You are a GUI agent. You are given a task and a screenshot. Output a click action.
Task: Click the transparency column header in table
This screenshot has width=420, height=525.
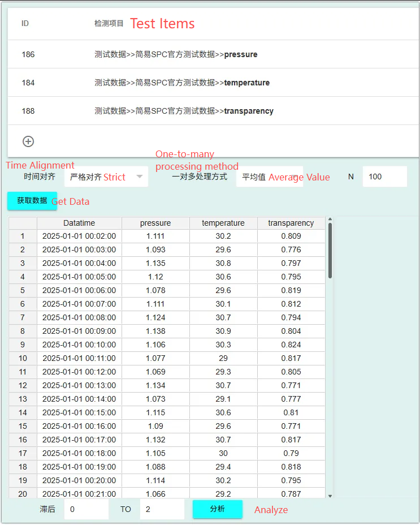tap(291, 223)
